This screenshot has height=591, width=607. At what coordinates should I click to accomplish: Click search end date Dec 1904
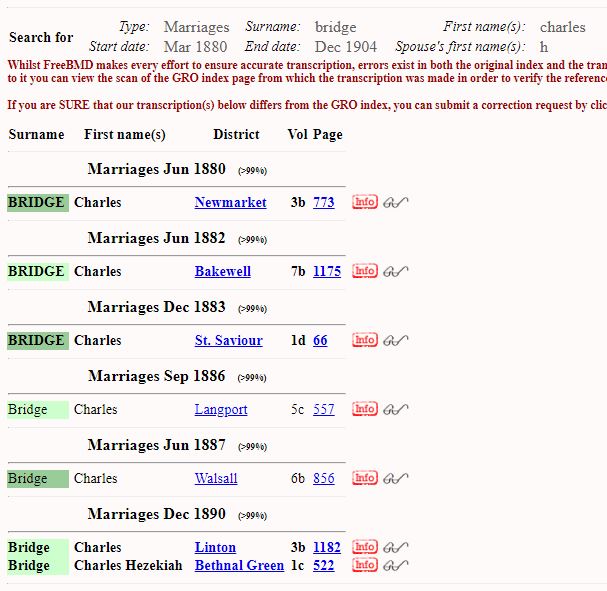[x=346, y=47]
